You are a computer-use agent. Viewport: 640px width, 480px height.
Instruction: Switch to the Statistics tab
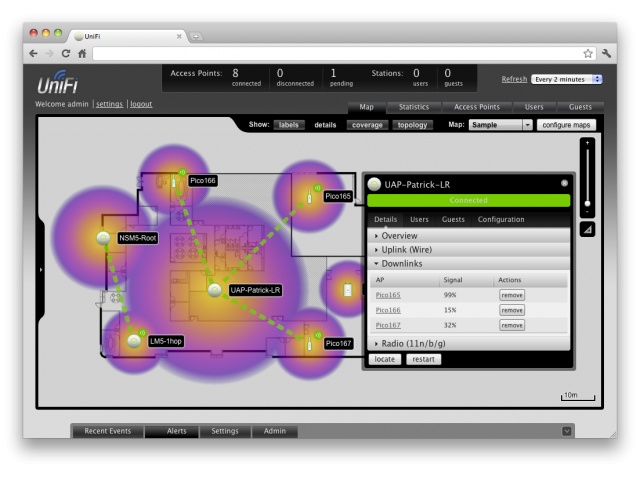pos(414,107)
